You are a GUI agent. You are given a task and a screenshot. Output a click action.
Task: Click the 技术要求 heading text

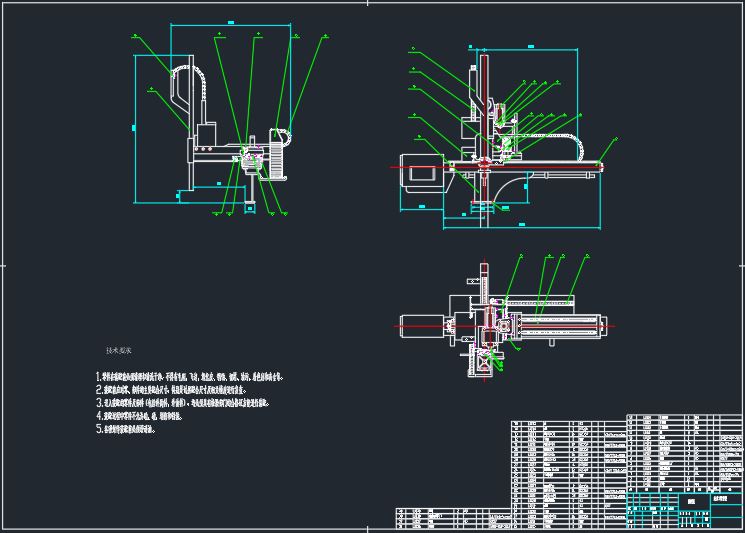click(x=119, y=351)
